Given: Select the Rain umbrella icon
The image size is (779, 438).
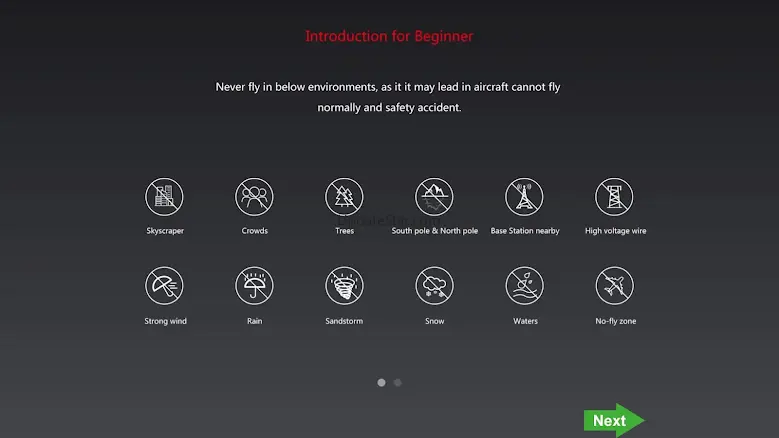Looking at the screenshot, I should [x=254, y=286].
